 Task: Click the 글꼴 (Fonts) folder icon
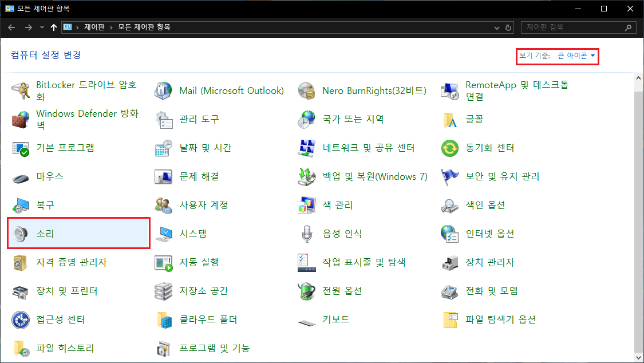coord(451,119)
